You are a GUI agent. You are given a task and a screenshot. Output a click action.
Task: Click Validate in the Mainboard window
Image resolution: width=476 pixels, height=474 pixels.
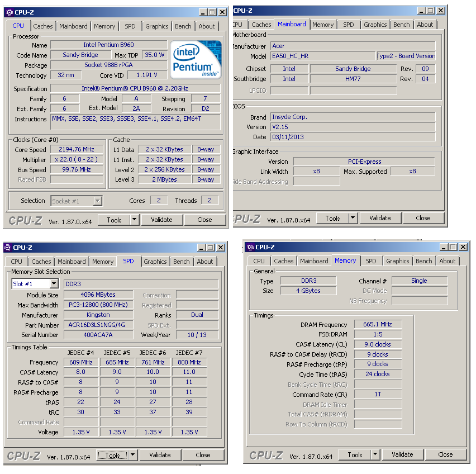click(380, 218)
